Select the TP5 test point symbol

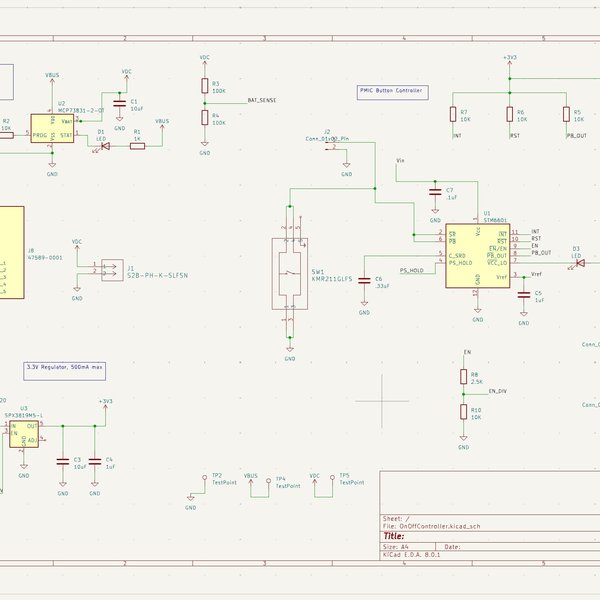click(x=333, y=478)
